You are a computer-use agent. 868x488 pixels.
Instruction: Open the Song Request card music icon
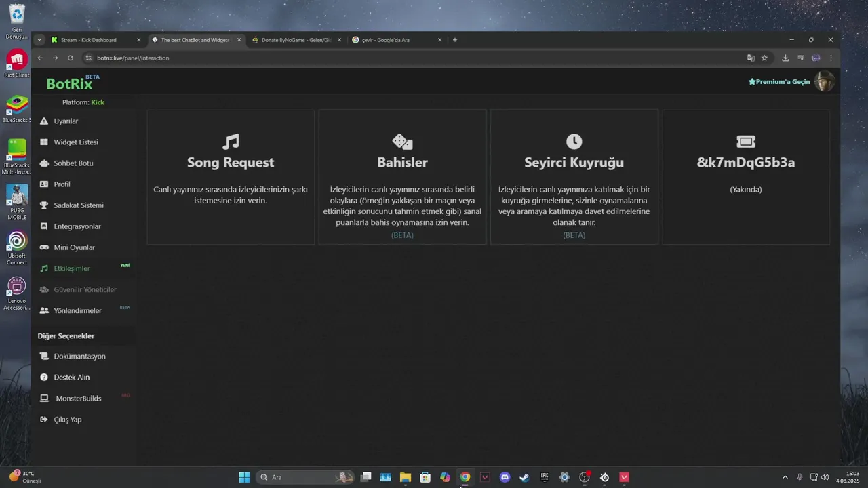tap(231, 141)
